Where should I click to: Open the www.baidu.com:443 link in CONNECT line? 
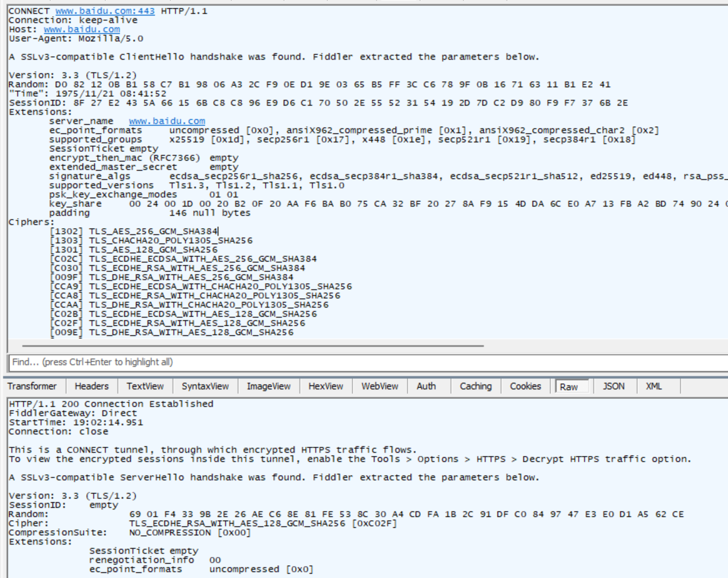tap(105, 11)
